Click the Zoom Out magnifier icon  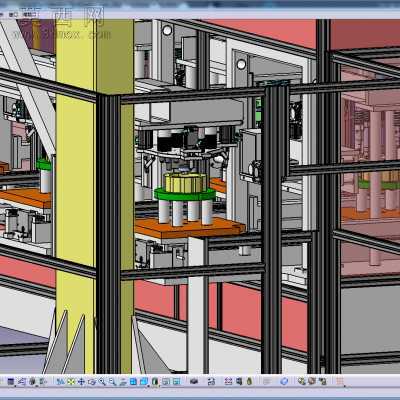[113, 381]
